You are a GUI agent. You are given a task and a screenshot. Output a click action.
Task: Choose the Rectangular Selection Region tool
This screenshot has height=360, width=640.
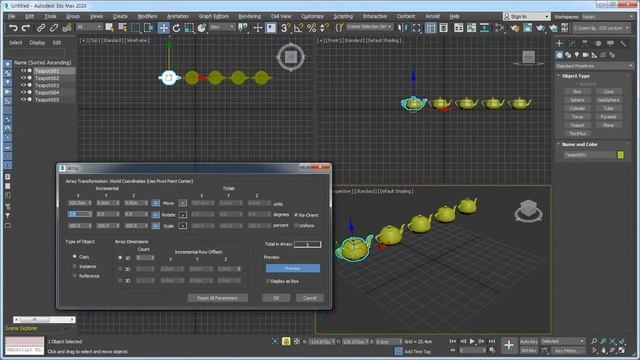tap(136, 28)
